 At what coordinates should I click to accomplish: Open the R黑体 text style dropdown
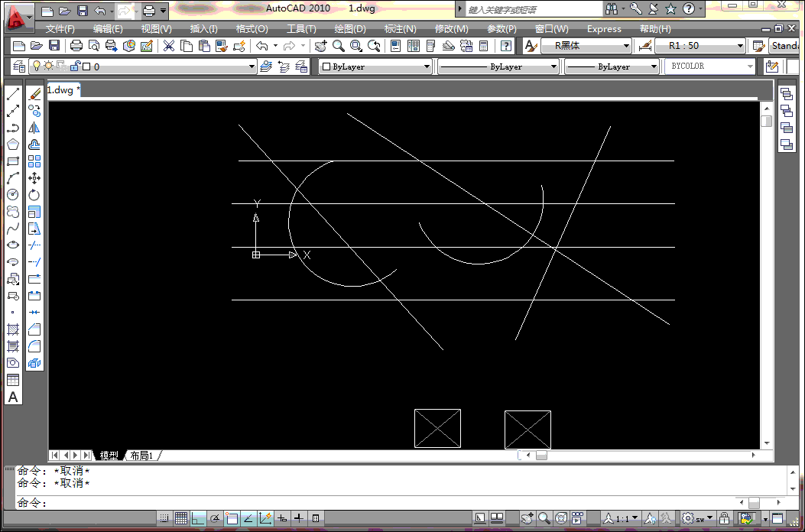tap(586, 46)
